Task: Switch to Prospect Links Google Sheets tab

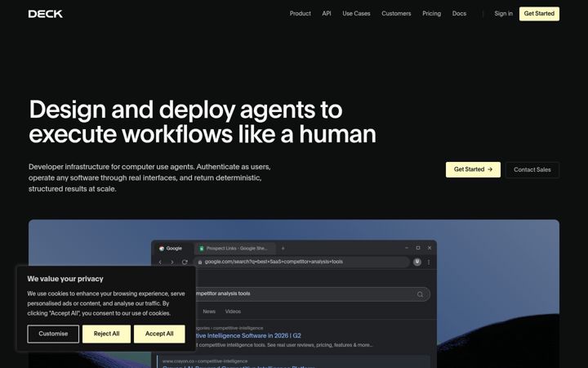Action: tap(235, 249)
